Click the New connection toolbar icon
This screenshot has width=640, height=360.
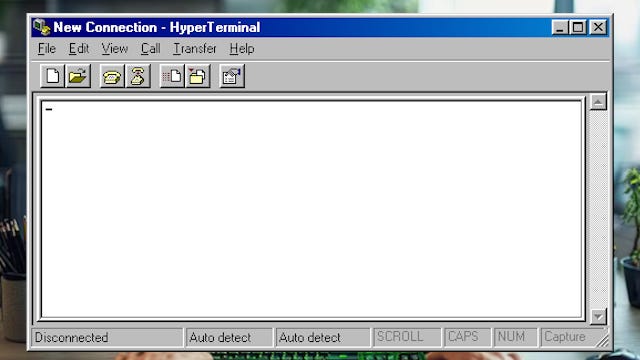(x=53, y=76)
